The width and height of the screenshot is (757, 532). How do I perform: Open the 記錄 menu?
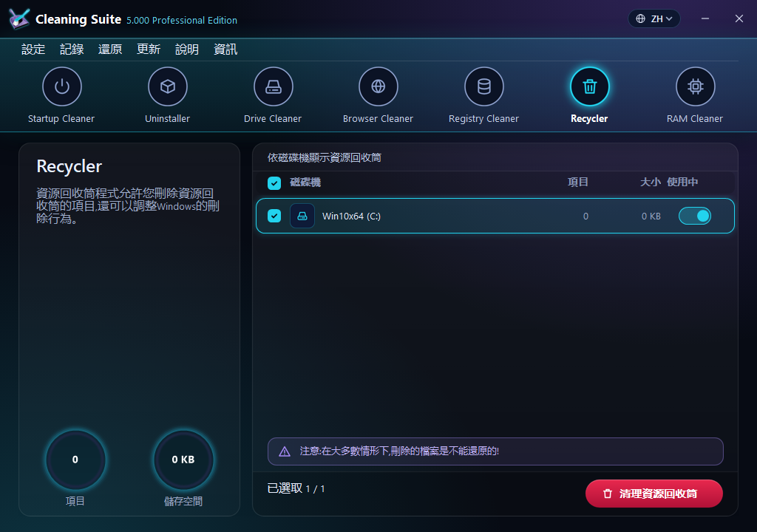pos(72,50)
